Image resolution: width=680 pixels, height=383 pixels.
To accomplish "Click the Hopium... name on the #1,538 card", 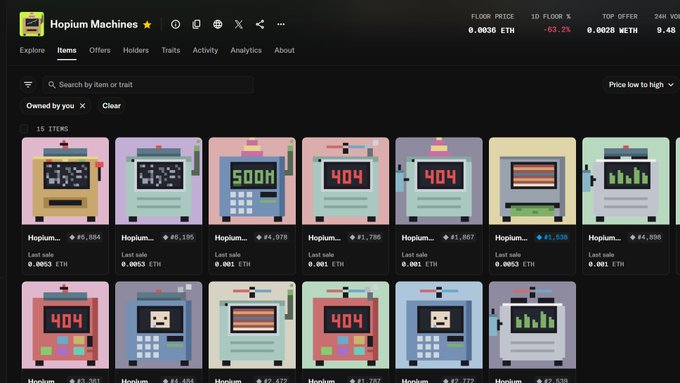I will tap(511, 238).
